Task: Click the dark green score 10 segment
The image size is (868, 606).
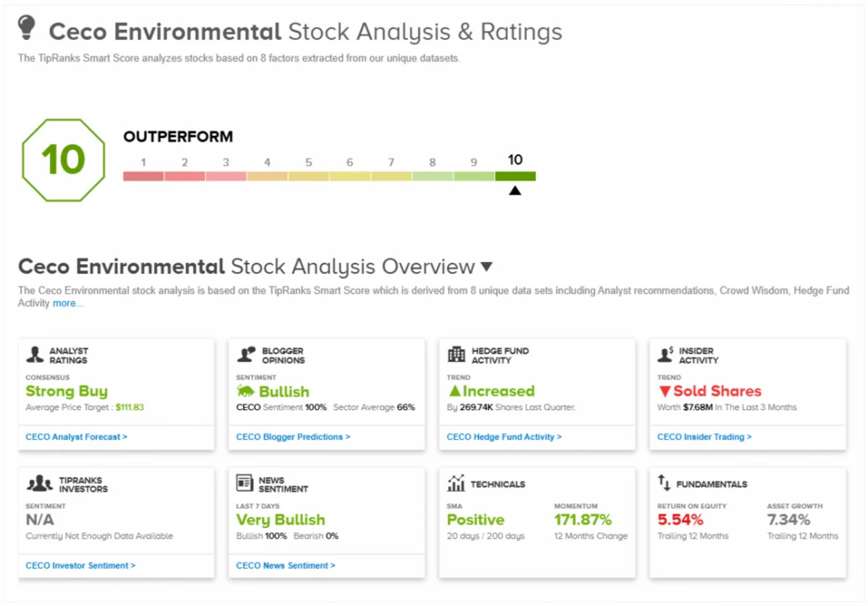Action: 515,176
